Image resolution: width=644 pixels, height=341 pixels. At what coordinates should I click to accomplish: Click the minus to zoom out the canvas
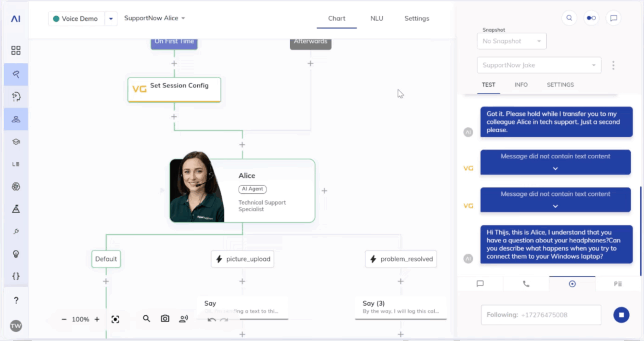pyautogui.click(x=63, y=319)
